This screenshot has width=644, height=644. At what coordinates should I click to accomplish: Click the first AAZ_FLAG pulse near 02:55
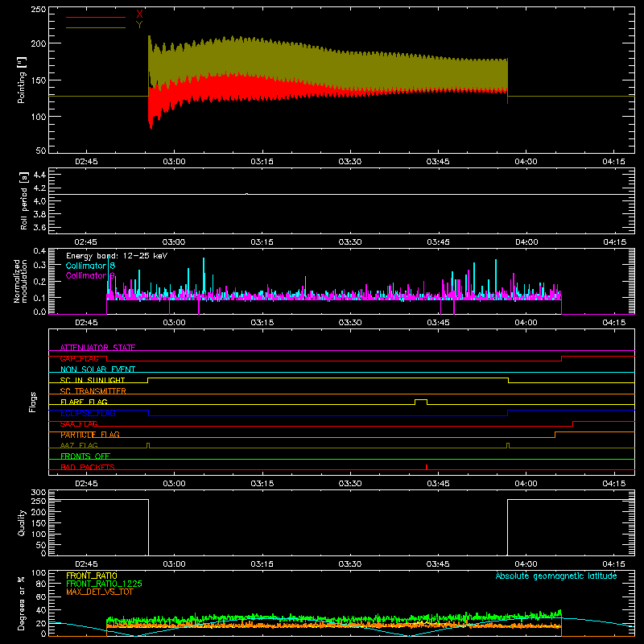148,445
